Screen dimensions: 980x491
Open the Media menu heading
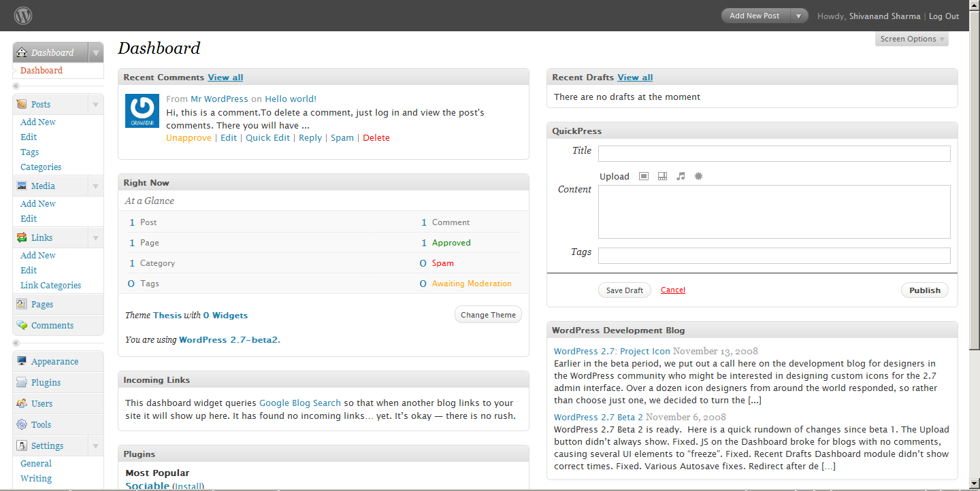[x=43, y=186]
